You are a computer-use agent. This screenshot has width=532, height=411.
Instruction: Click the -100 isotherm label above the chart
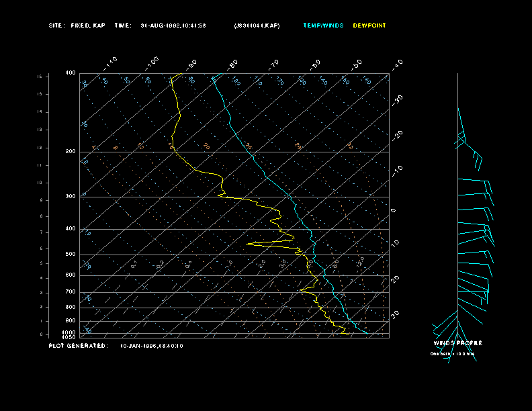tap(152, 64)
